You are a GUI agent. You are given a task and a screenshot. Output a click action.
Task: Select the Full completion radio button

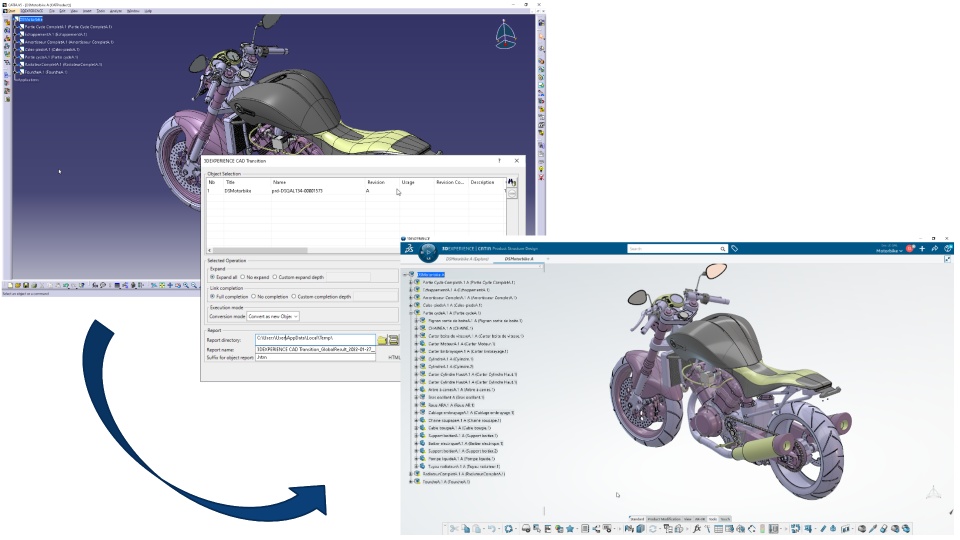tap(212, 296)
